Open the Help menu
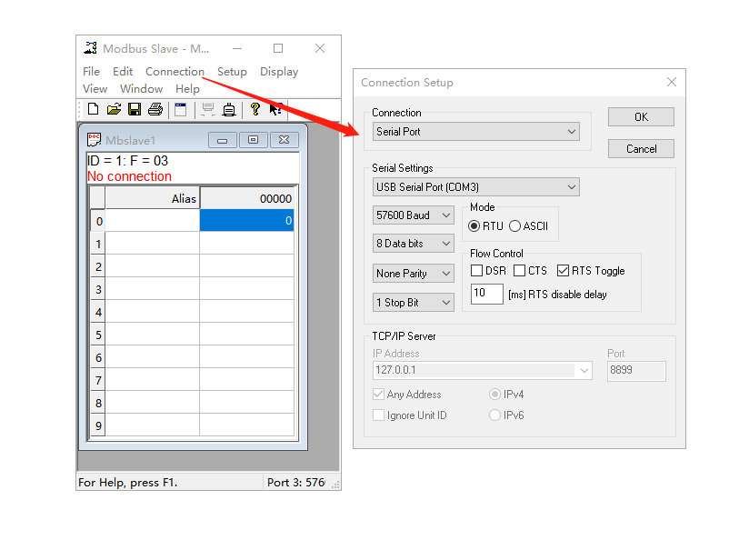Image resolution: width=749 pixels, height=560 pixels. 188,89
